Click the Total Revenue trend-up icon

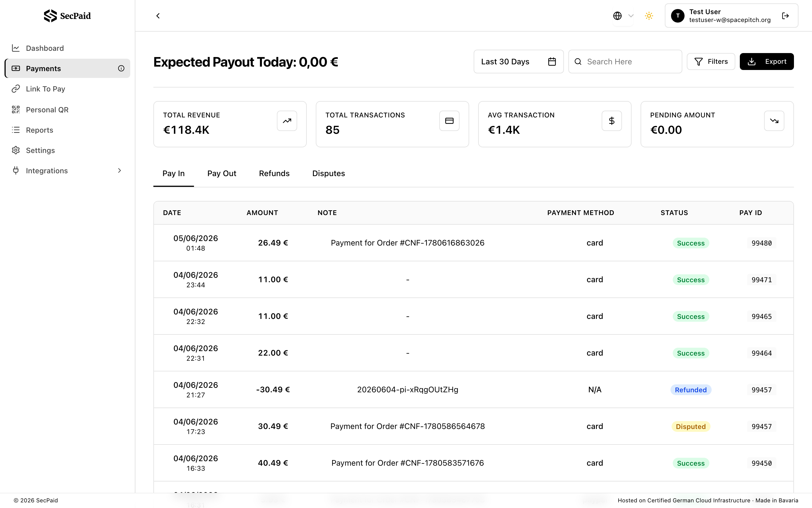pos(287,121)
